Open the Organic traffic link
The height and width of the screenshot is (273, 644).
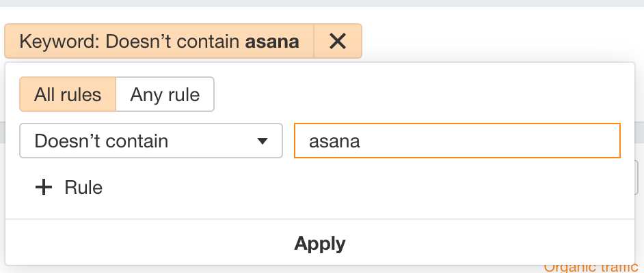point(593,268)
